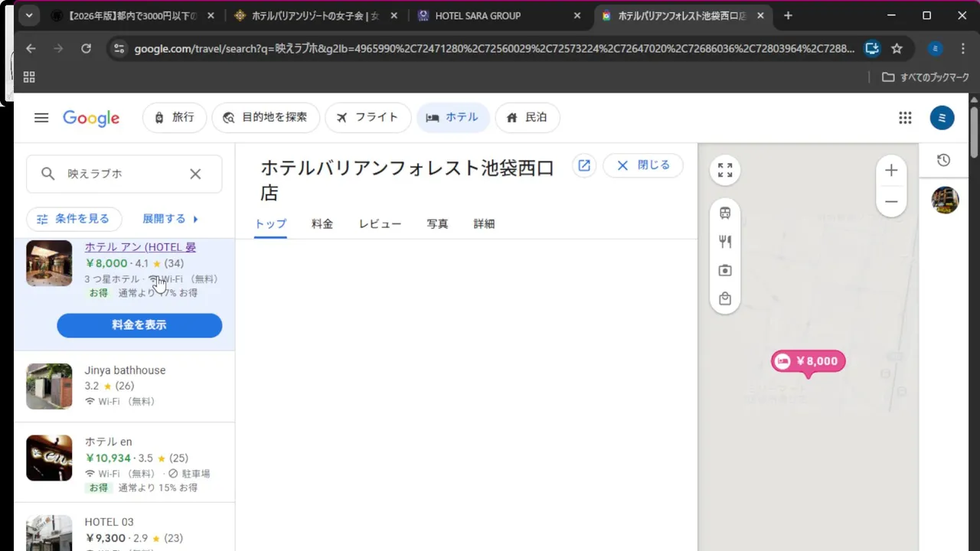
Task: Switch to the 料金 tab
Action: pos(322,224)
